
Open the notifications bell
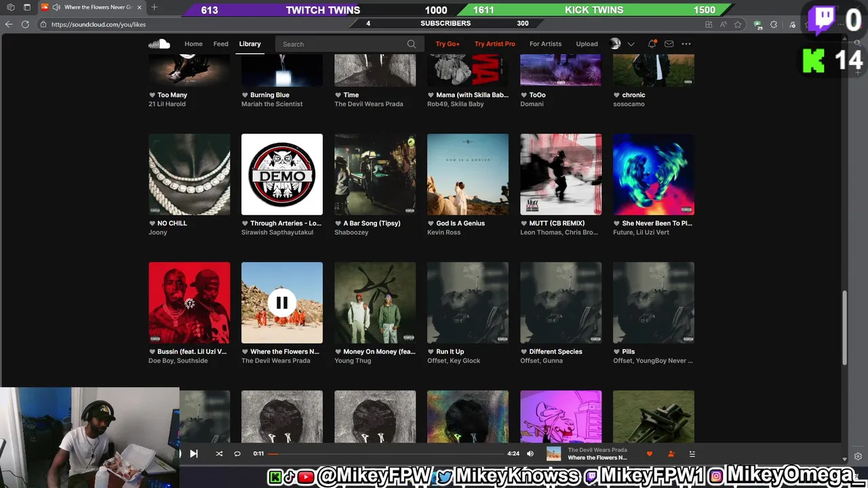[x=652, y=44]
